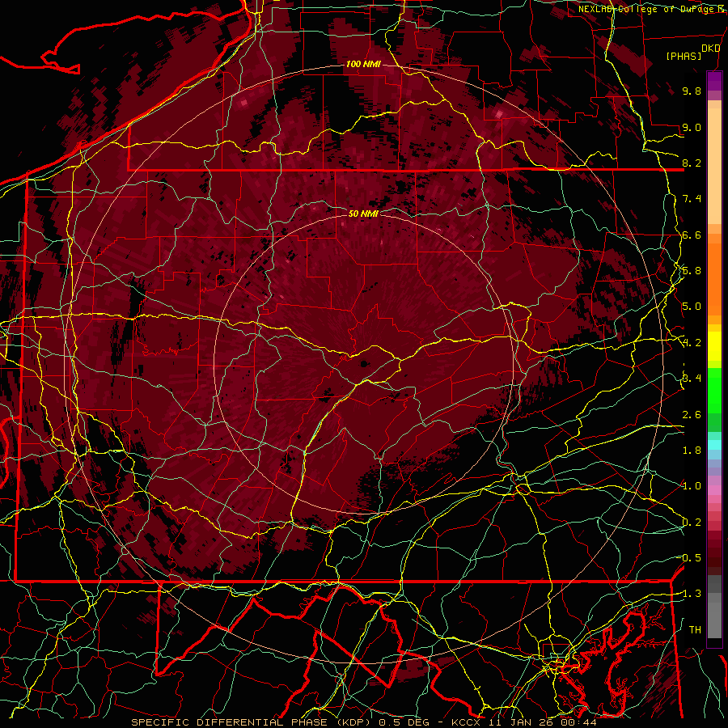Image resolution: width=728 pixels, height=728 pixels.
Task: Click the DKD legend header text
Action: click(x=711, y=48)
